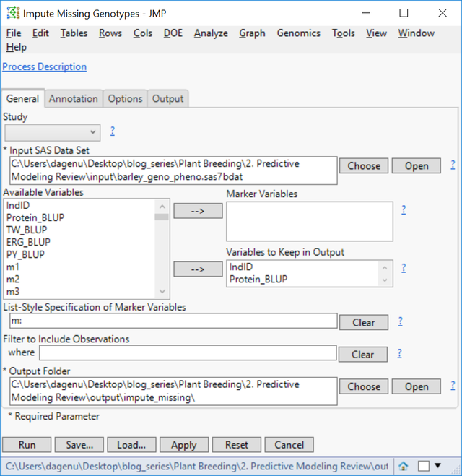Screen dimensions: 462x476
Task: Click help question mark for Input SAS Data Set
Action: pos(453,165)
